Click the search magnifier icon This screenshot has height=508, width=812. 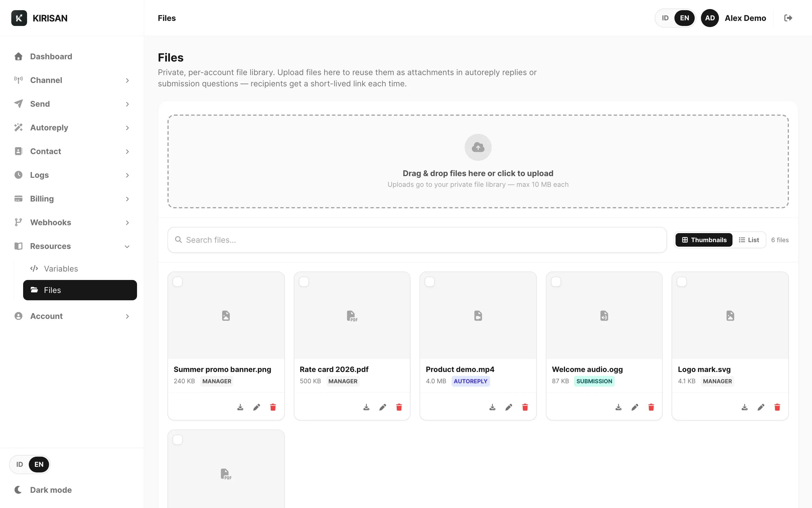178,240
